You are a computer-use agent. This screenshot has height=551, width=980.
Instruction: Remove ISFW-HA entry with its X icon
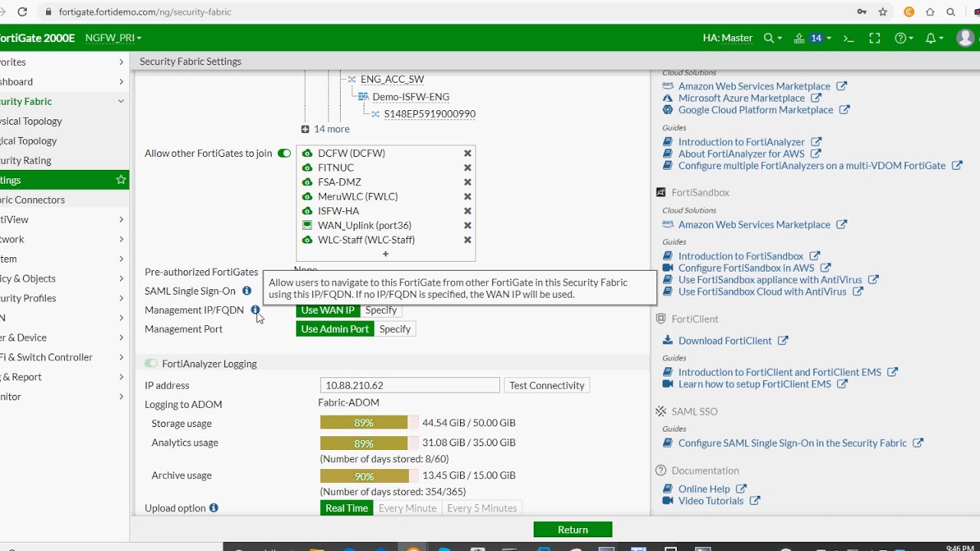pos(468,211)
